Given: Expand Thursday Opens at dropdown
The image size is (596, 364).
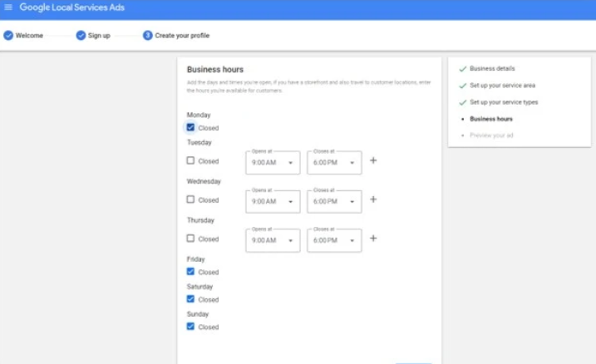Looking at the screenshot, I should coord(273,240).
